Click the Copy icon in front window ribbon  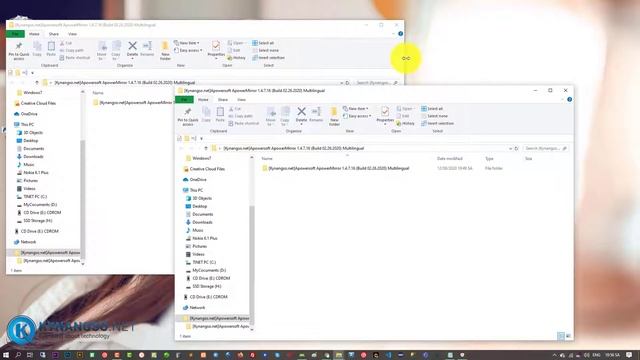207,115
